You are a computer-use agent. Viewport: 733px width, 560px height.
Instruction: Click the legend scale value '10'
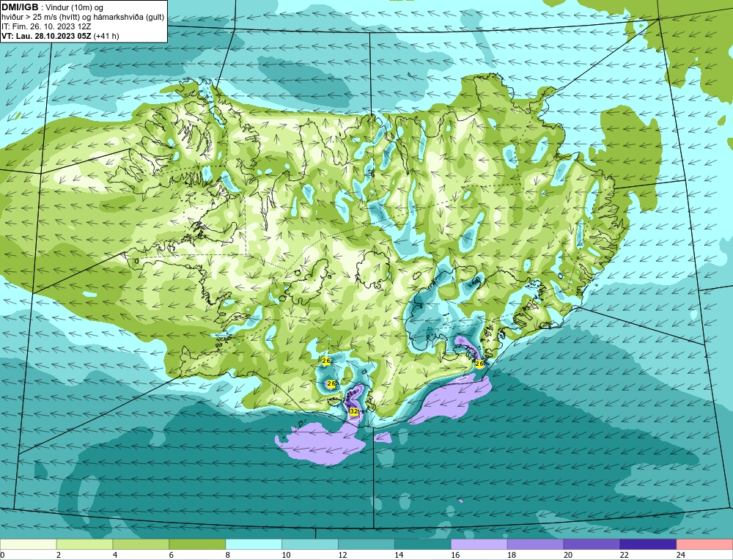[x=286, y=556]
